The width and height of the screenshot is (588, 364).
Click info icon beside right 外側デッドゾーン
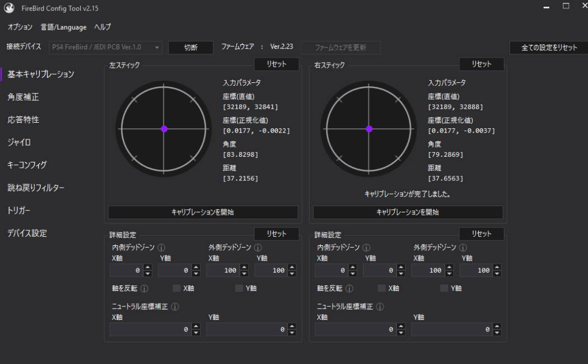point(463,248)
